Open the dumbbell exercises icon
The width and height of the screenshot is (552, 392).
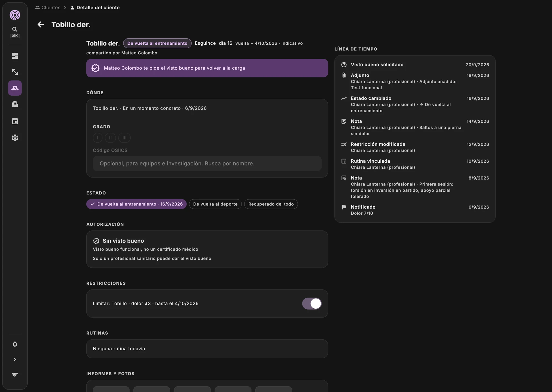(15, 72)
